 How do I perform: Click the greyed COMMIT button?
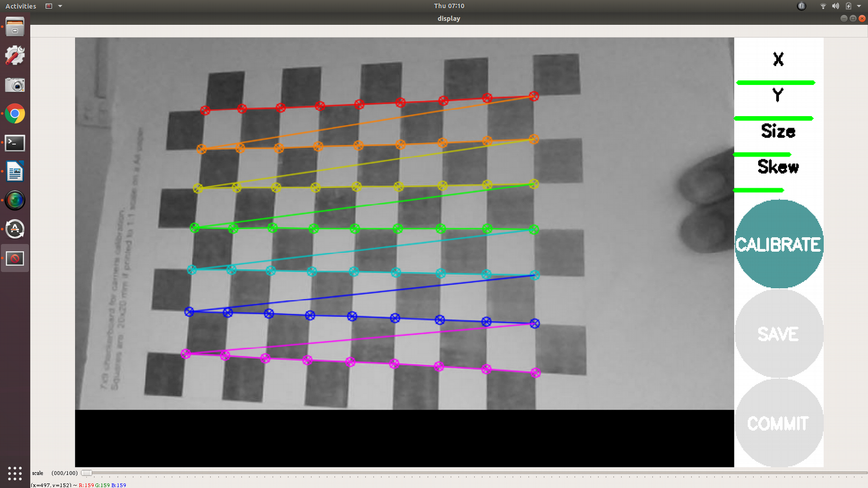coord(778,423)
